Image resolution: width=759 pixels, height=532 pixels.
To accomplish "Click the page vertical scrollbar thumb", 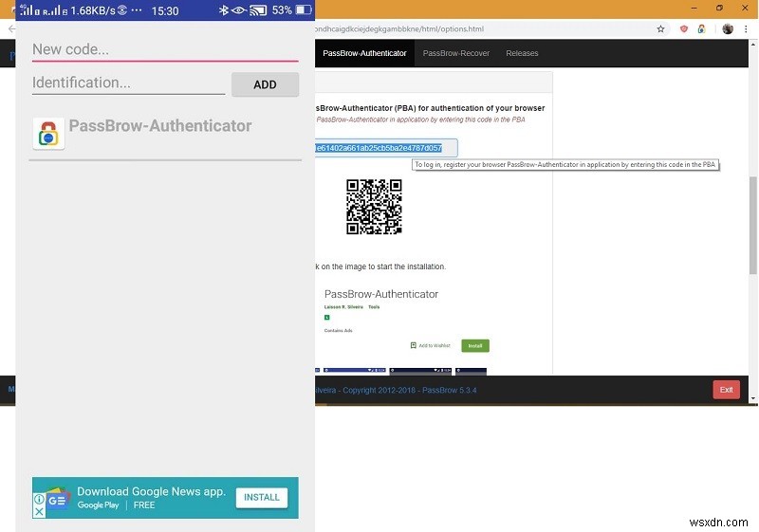I will 753,225.
